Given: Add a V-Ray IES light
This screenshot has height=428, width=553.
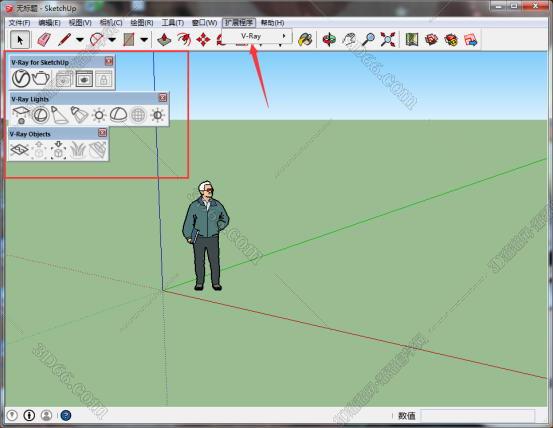Looking at the screenshot, I should pos(79,115).
